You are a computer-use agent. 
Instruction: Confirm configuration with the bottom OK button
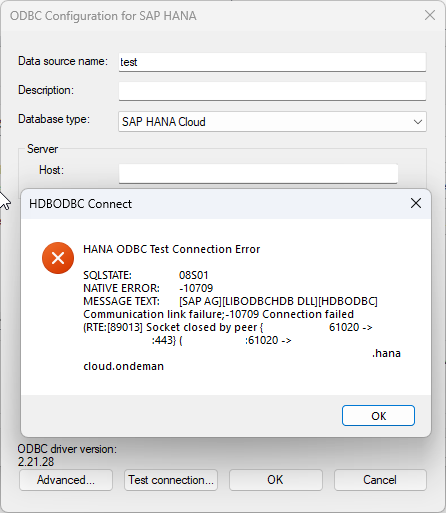[276, 480]
